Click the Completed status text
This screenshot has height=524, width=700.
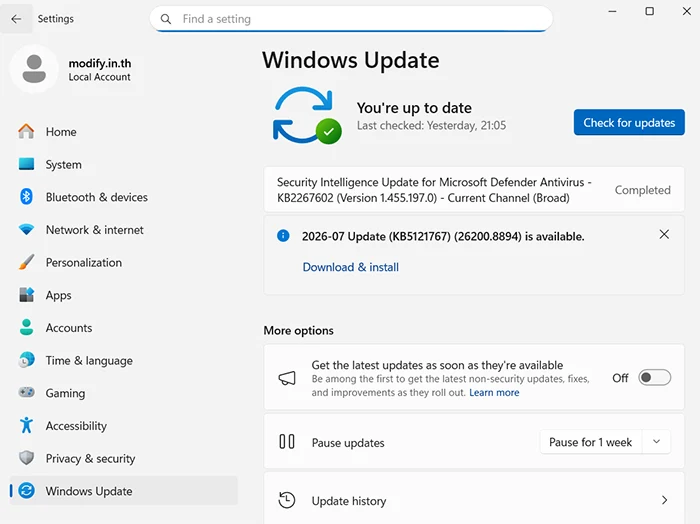(x=642, y=190)
